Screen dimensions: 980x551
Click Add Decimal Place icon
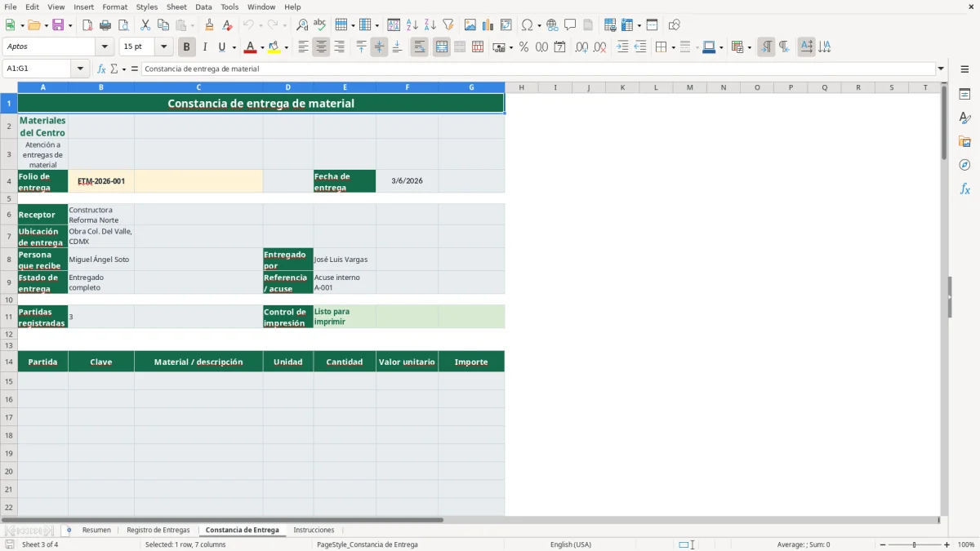click(581, 47)
